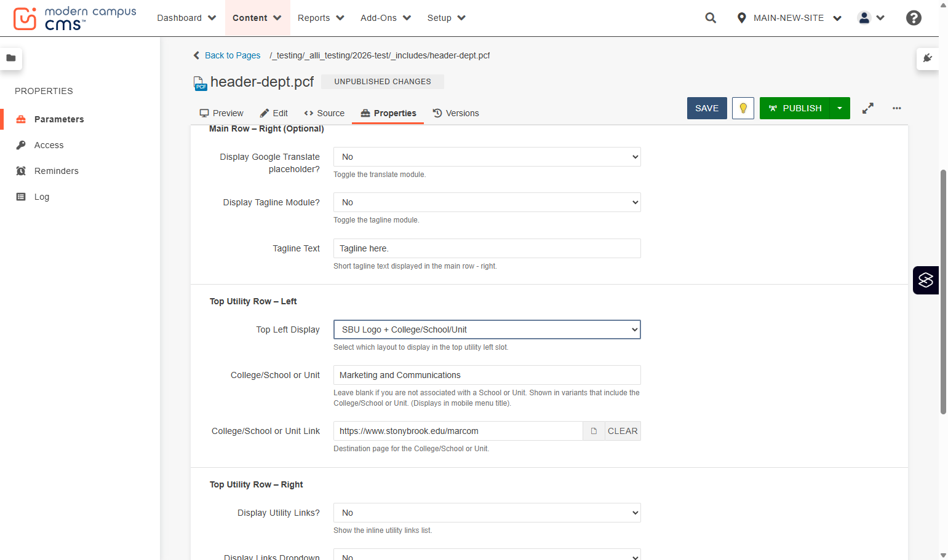Select Parameters in the Properties sidebar
Screen dimensions: 948x560
[59, 119]
